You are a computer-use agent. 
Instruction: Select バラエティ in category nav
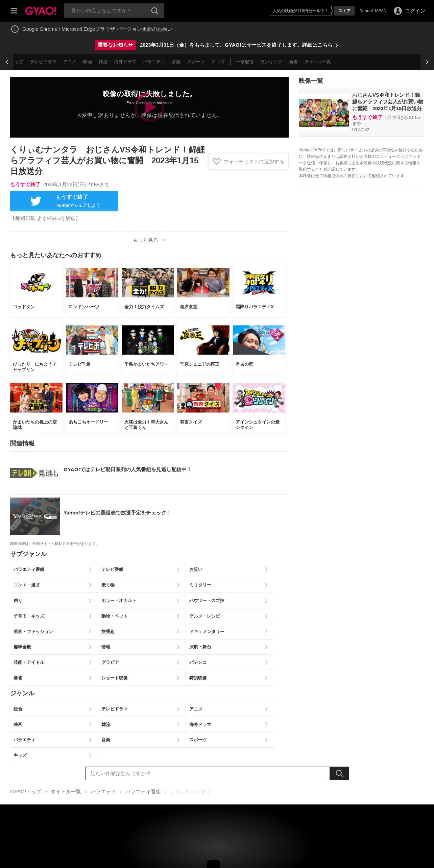point(154,62)
